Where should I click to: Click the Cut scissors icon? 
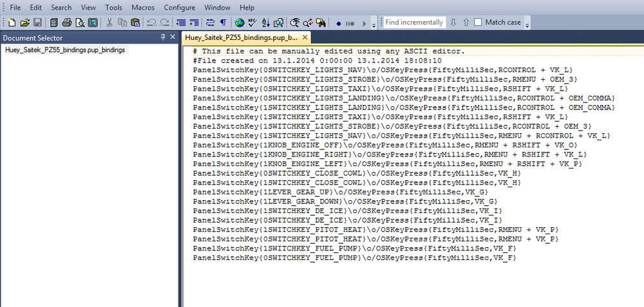[x=109, y=23]
